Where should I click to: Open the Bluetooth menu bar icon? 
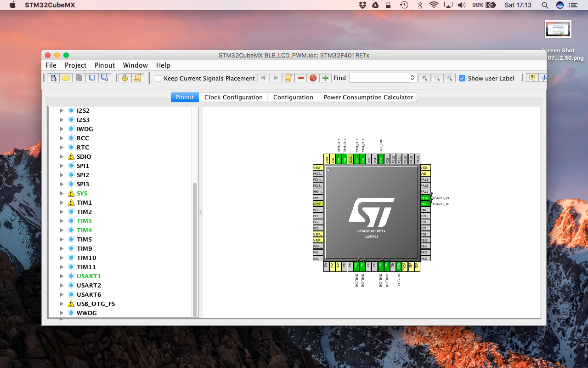419,5
